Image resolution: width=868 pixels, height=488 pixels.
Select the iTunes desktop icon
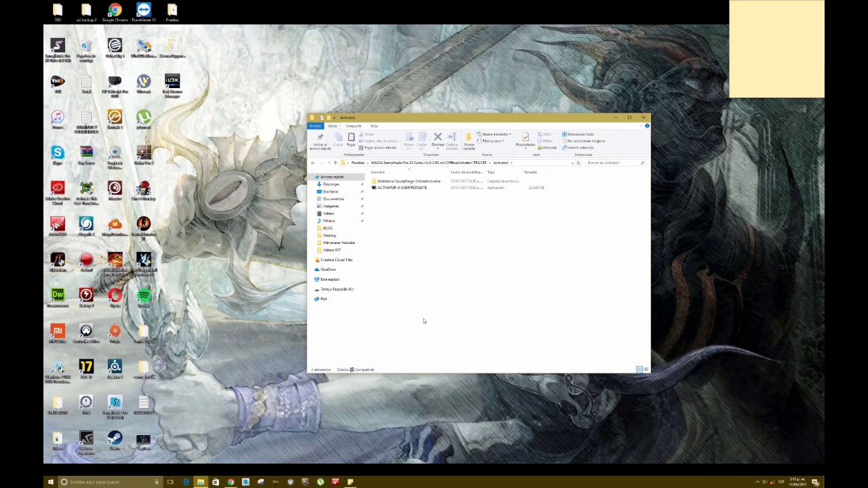point(58,119)
